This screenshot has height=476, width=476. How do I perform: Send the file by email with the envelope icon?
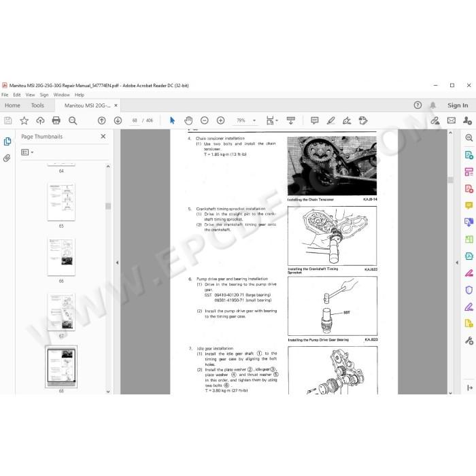pyautogui.click(x=452, y=120)
